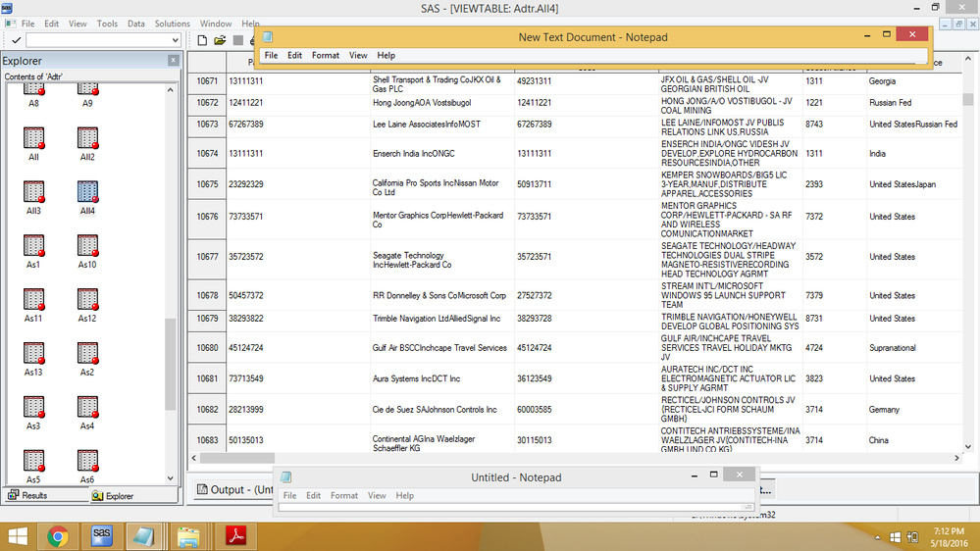Screen dimensions: 980x551
Task: Click the SAS New document toolbar icon
Action: pos(202,40)
